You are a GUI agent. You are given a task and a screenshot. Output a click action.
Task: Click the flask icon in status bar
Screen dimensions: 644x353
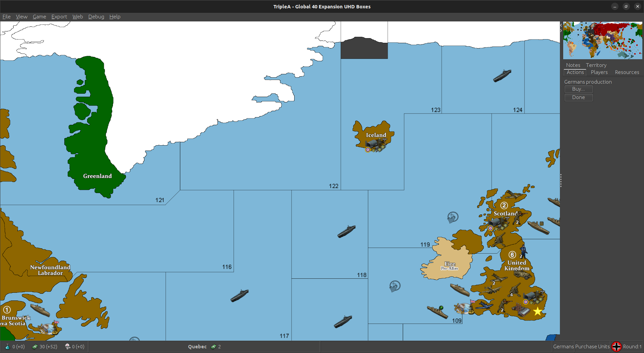coord(7,347)
